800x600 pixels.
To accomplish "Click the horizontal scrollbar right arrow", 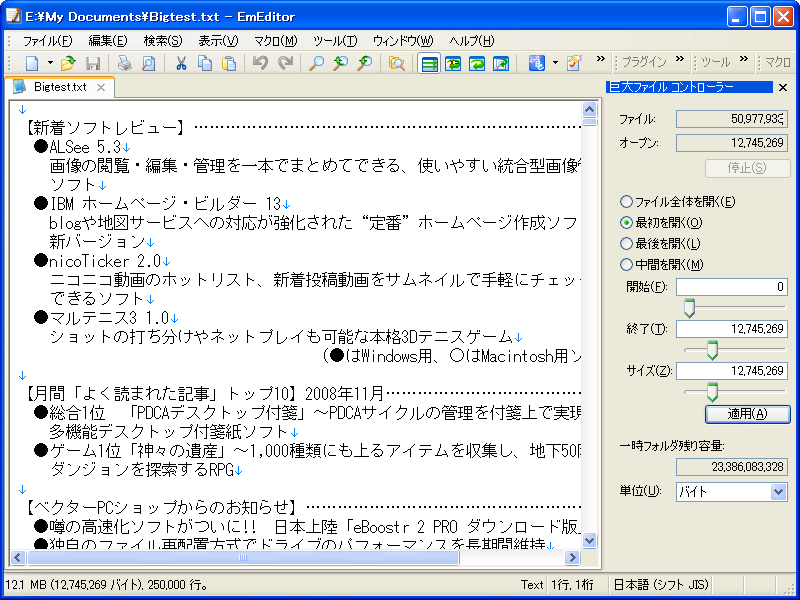I will 573,558.
